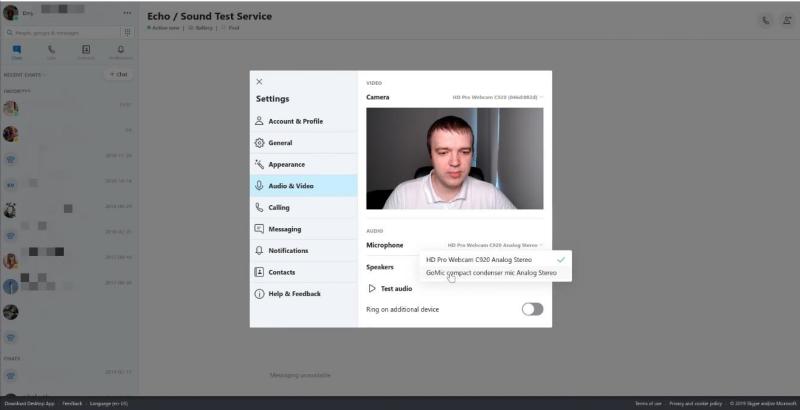Switch to the Chats tab icon

click(17, 52)
